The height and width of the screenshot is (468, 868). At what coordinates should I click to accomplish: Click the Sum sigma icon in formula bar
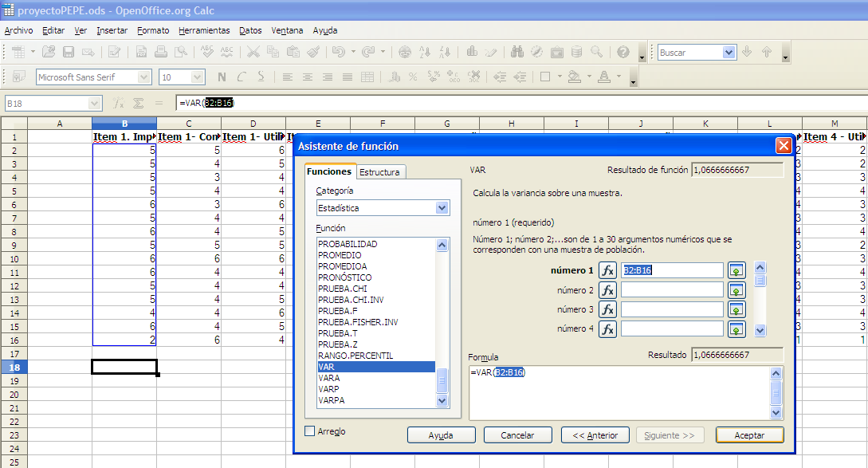[x=139, y=103]
